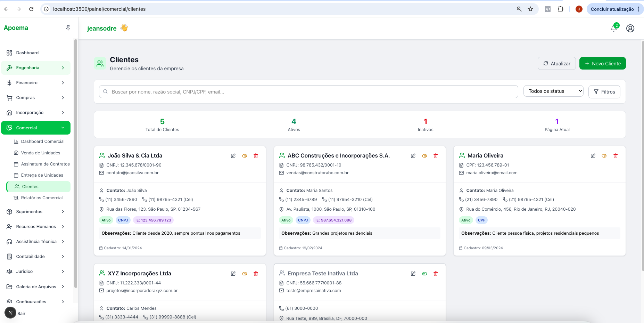Go to Assinatura de Contratos
The image size is (644, 323).
(x=45, y=164)
